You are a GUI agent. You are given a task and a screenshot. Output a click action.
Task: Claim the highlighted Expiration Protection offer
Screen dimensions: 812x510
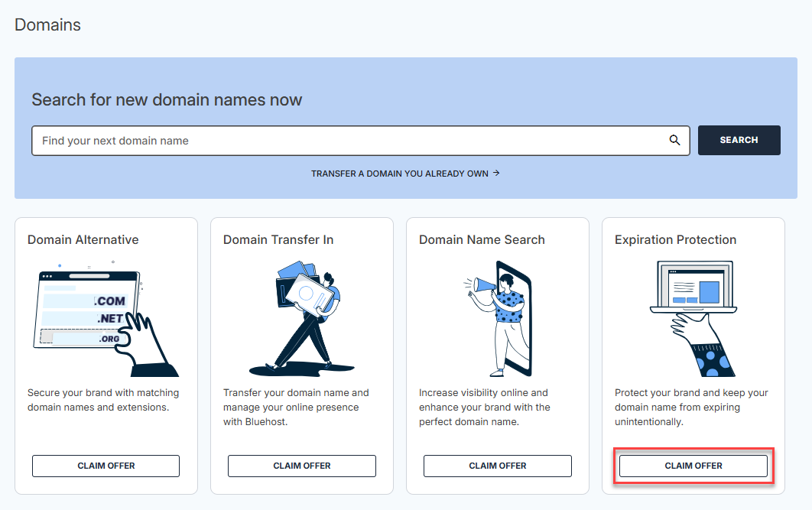(693, 466)
